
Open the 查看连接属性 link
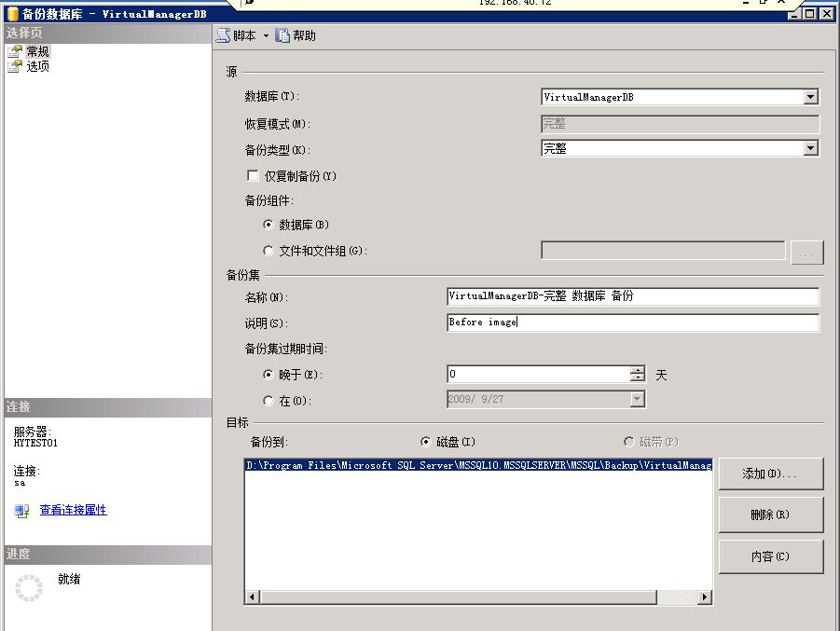click(73, 510)
